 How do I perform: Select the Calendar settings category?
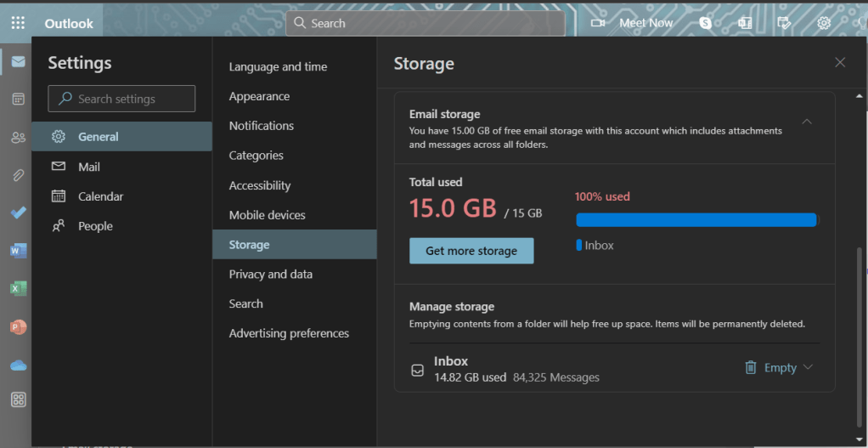(x=121, y=196)
